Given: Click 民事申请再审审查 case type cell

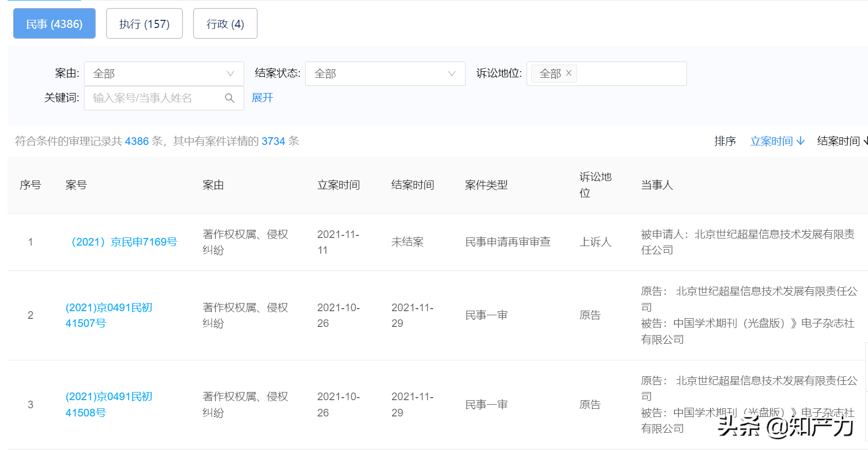Looking at the screenshot, I should (508, 242).
